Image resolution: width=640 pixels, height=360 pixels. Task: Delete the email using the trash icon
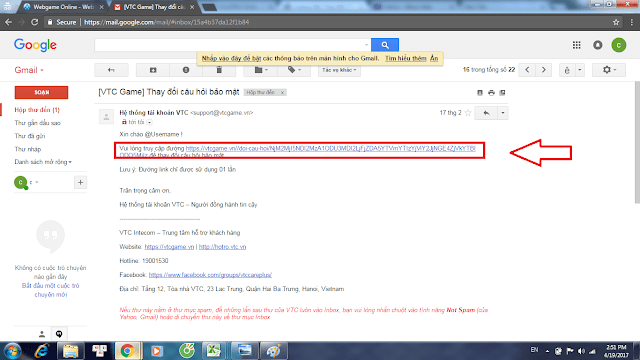219,70
